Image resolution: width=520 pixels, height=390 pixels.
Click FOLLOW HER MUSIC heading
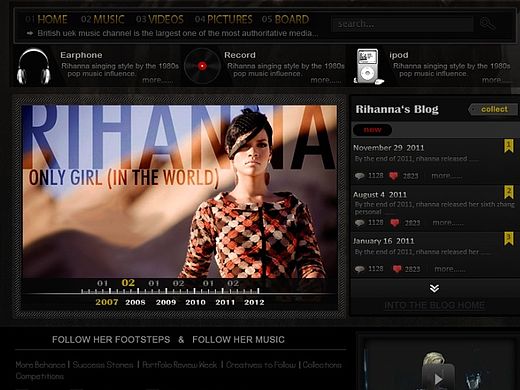tap(238, 340)
